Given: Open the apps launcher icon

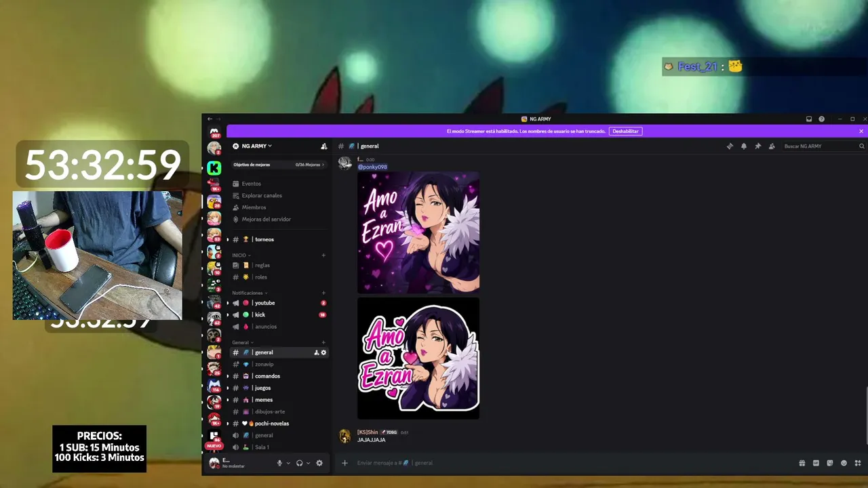Looking at the screenshot, I should point(858,463).
